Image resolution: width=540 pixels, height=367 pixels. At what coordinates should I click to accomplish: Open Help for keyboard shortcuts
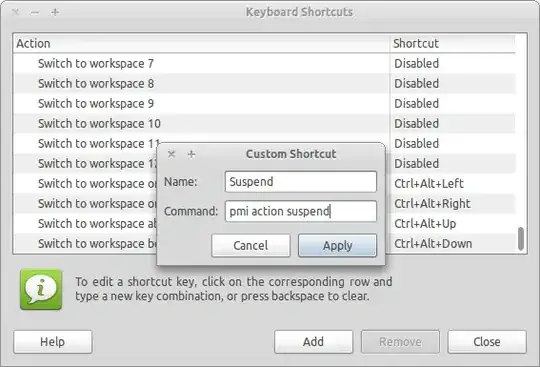(53, 342)
